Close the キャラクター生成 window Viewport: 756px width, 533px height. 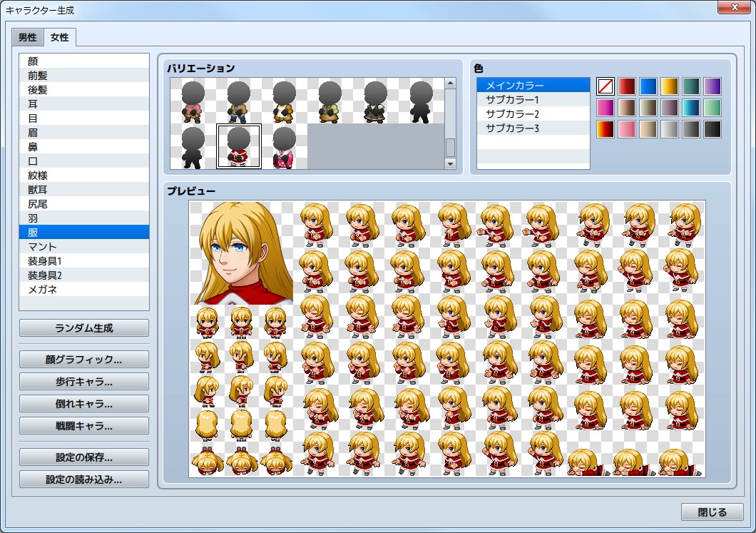tap(735, 7)
